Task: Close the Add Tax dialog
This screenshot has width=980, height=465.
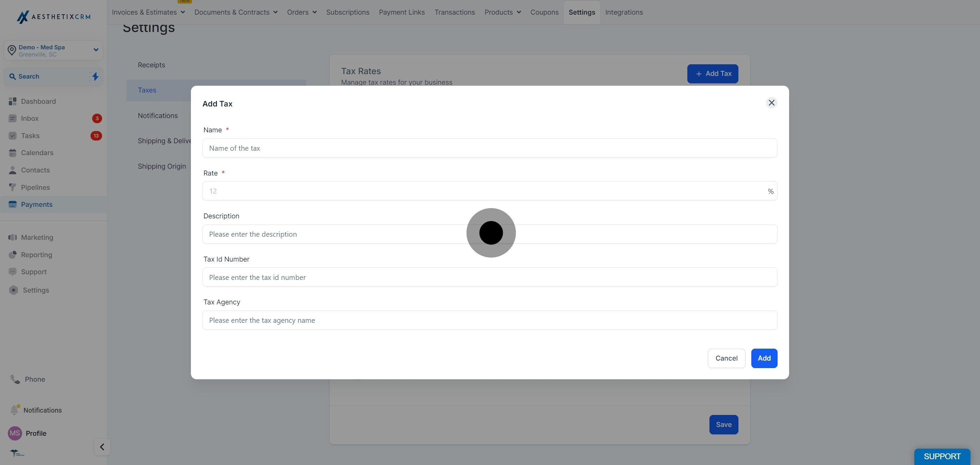Action: pos(771,103)
